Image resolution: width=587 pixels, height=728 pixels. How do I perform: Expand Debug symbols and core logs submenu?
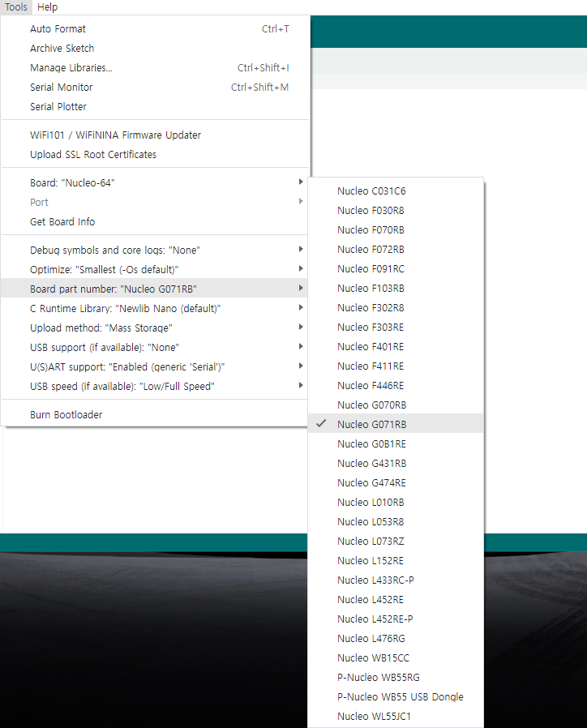tap(155, 251)
